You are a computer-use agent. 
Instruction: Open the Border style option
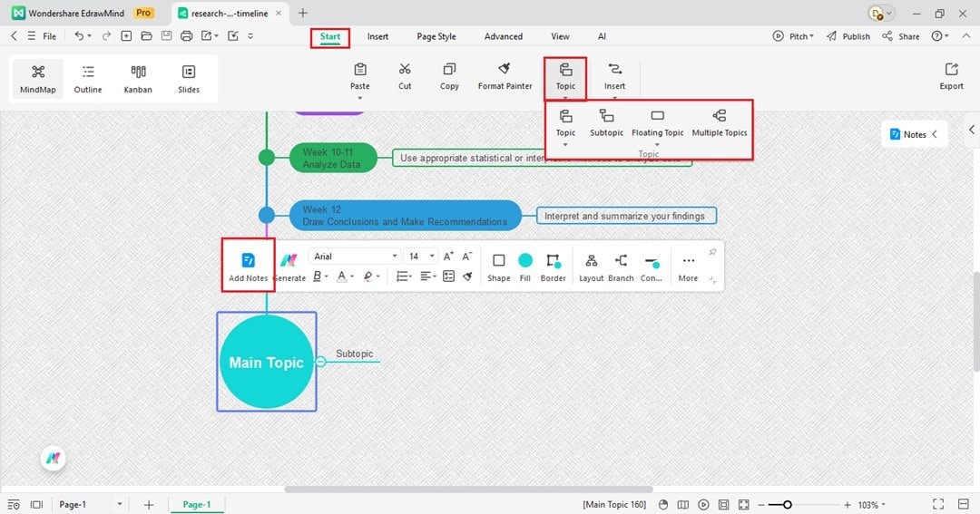pos(554,267)
